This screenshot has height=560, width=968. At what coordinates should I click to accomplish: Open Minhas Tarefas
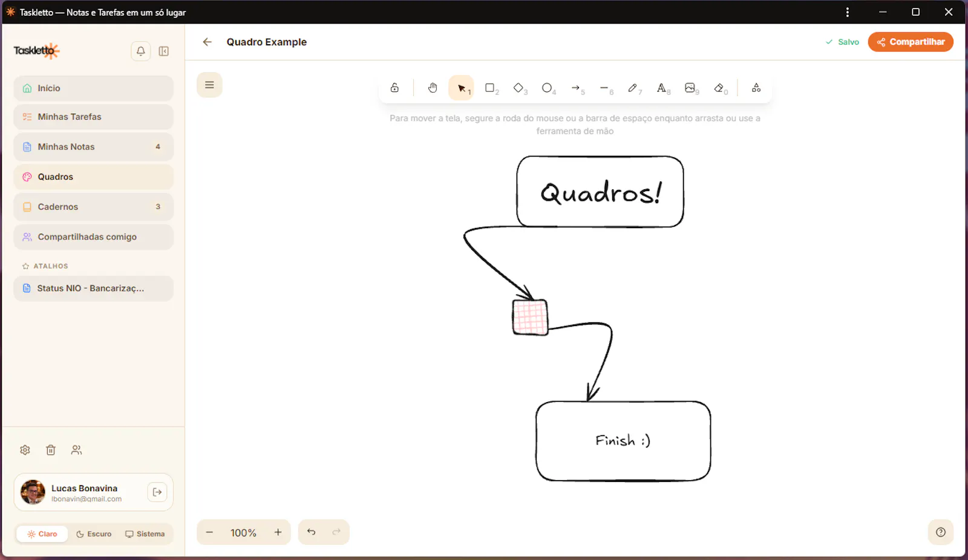(x=93, y=117)
